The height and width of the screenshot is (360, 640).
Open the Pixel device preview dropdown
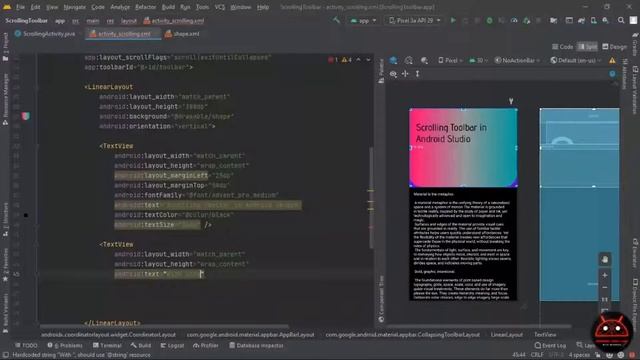pyautogui.click(x=451, y=60)
